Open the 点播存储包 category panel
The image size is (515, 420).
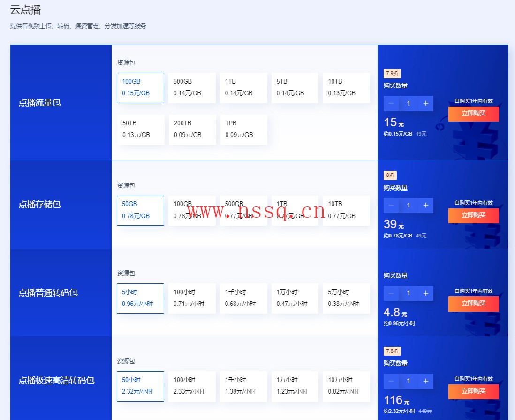click(x=61, y=205)
